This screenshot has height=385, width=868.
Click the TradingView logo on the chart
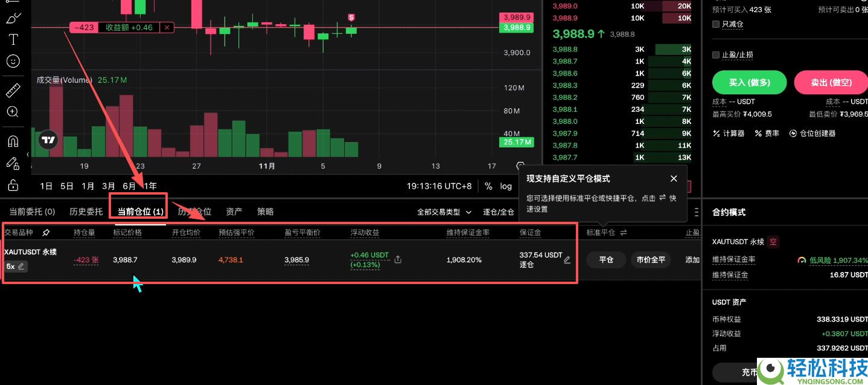[48, 140]
